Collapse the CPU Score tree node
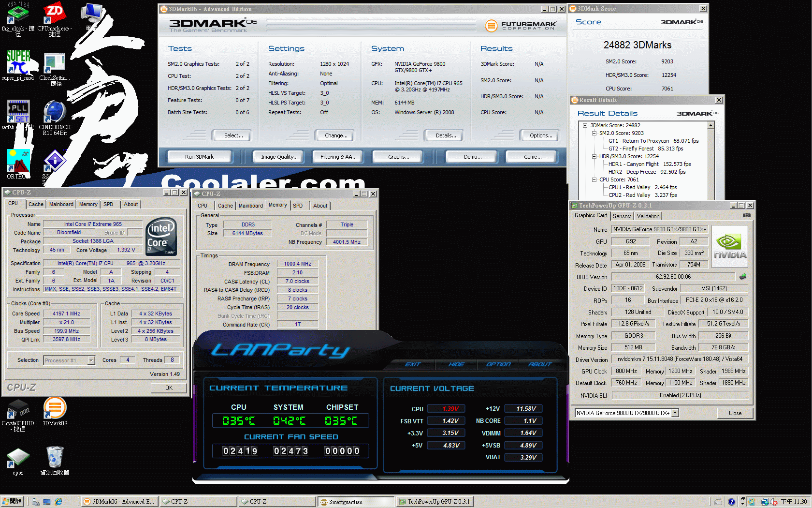This screenshot has width=812, height=508. (x=594, y=179)
